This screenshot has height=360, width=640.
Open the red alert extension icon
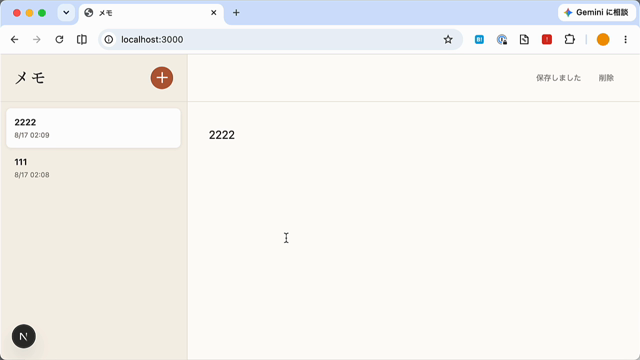[547, 40]
